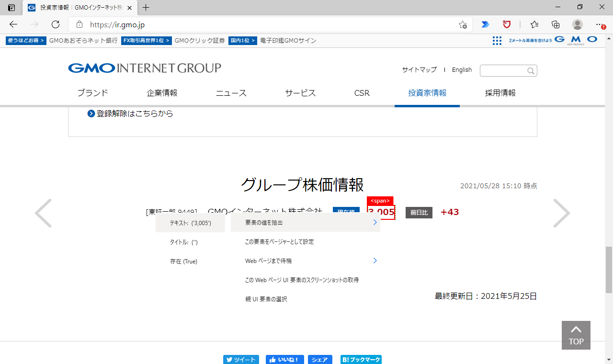Open the ブランド navigation tab
613x364 pixels.
(x=92, y=93)
